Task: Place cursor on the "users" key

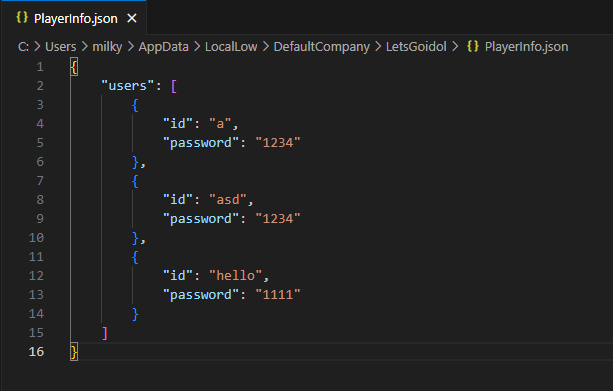Action: (128, 86)
